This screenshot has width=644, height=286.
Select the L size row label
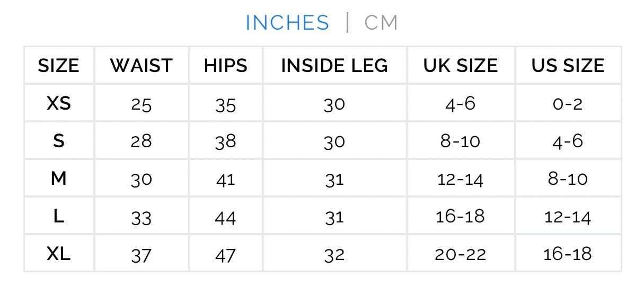(x=59, y=217)
